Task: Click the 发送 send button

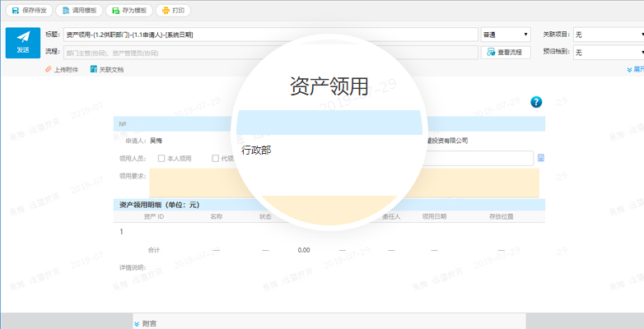Action: tap(22, 43)
